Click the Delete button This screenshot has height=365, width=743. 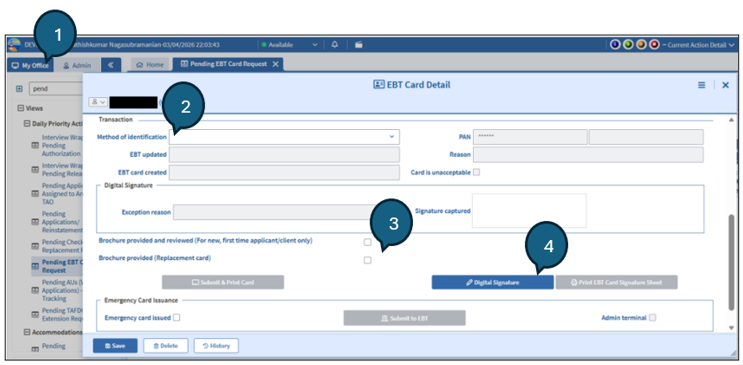[165, 346]
